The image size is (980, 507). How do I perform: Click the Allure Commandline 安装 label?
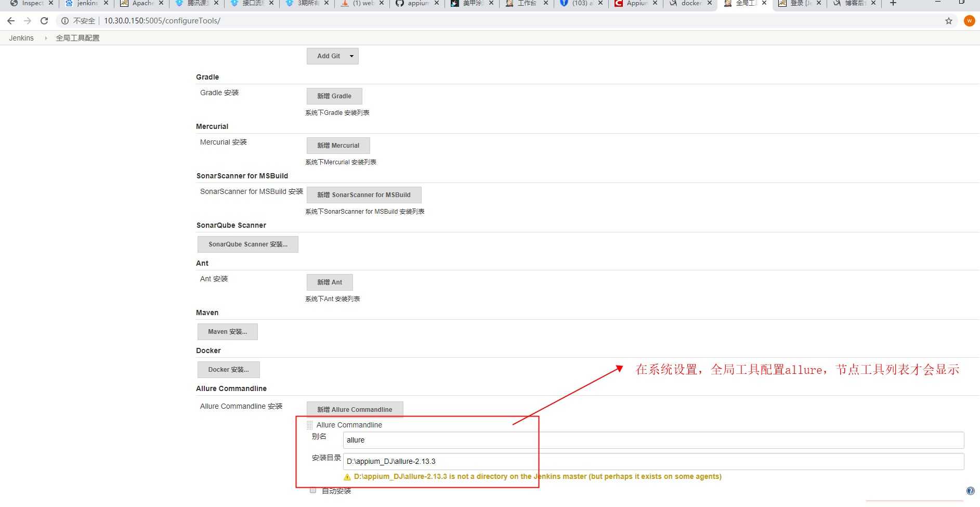[241, 406]
